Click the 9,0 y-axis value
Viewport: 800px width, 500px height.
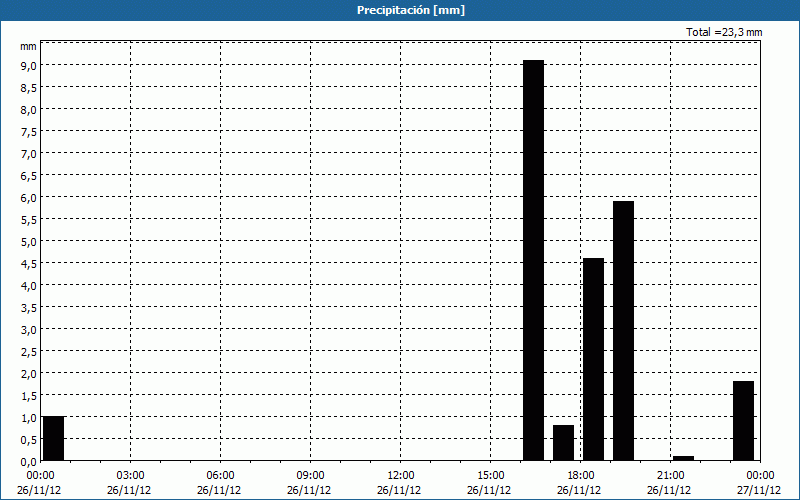tap(29, 65)
